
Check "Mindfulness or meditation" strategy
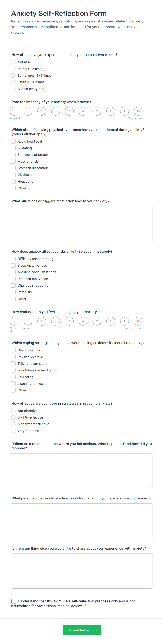(13, 370)
